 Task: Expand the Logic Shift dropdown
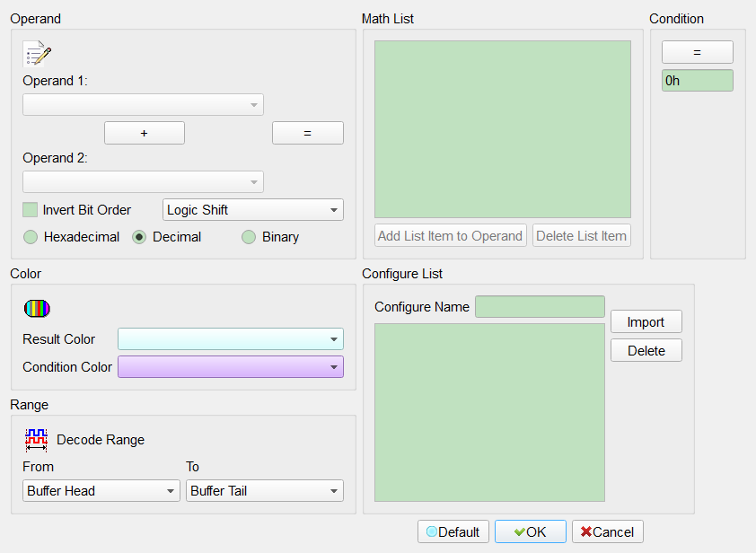(253, 210)
